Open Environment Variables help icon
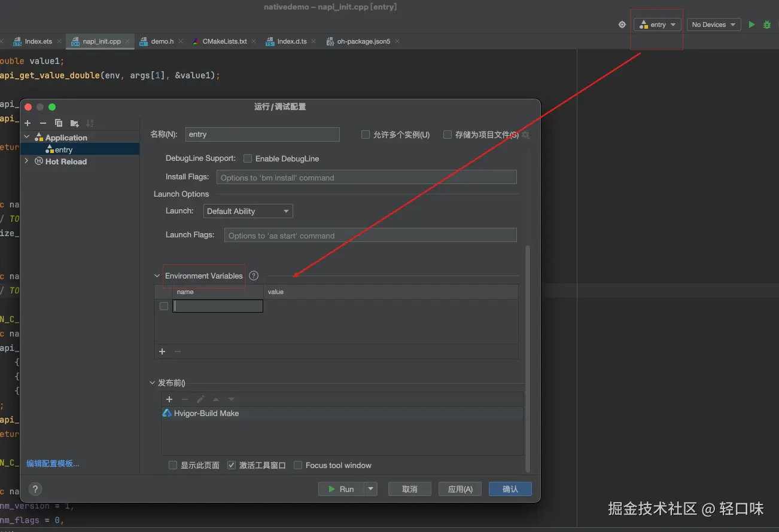Image resolution: width=779 pixels, height=532 pixels. pos(254,276)
